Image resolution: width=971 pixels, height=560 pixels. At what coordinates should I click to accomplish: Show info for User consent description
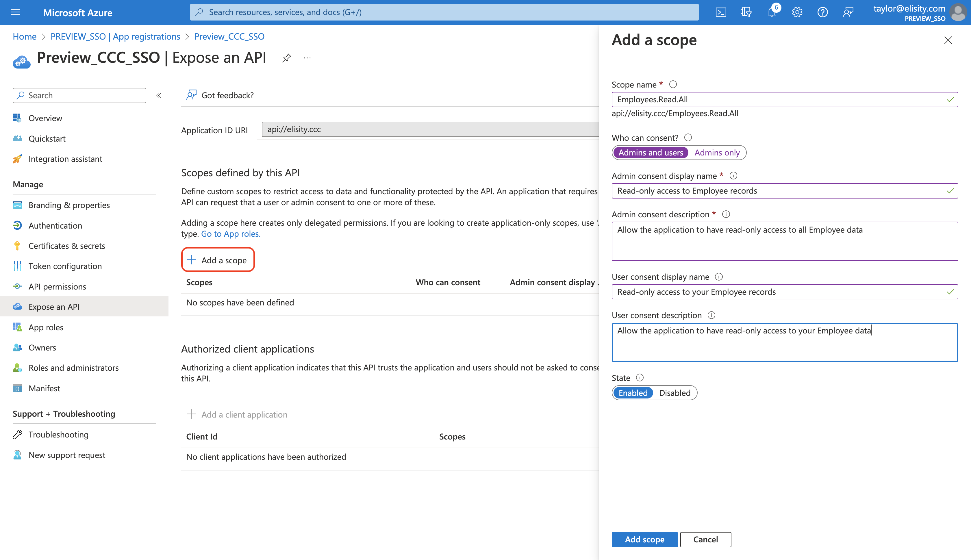click(x=711, y=315)
